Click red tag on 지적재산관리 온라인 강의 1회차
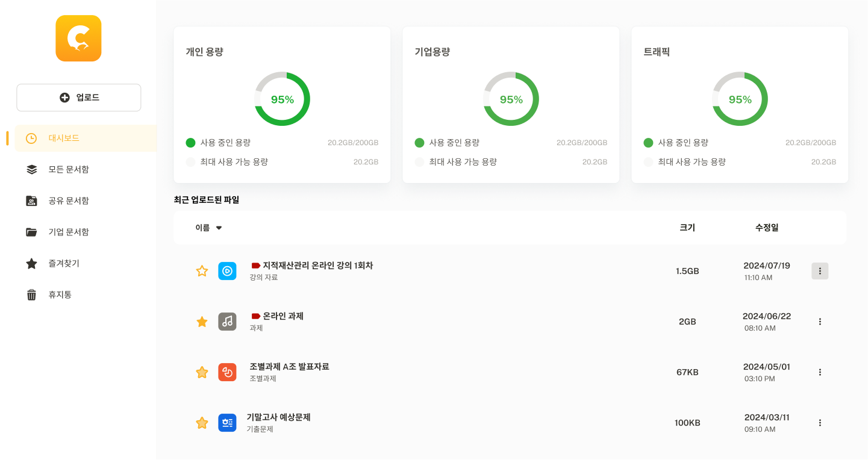This screenshot has height=460, width=868. pyautogui.click(x=255, y=266)
